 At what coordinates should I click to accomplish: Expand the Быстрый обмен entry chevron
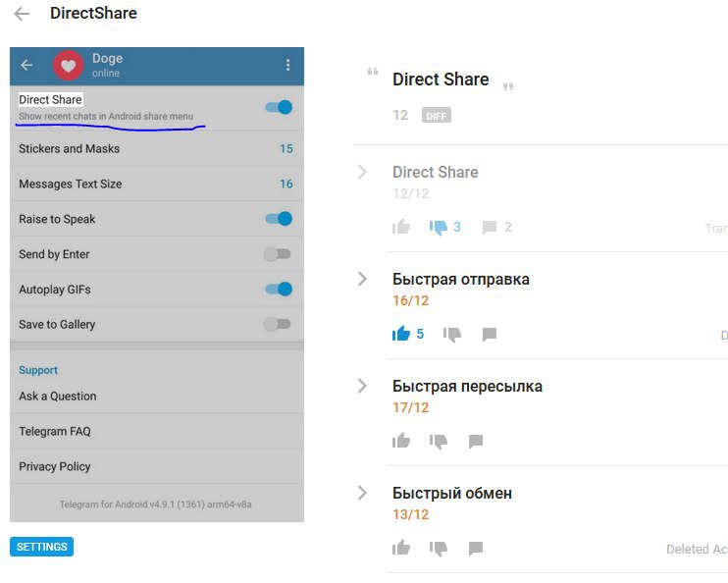click(363, 493)
